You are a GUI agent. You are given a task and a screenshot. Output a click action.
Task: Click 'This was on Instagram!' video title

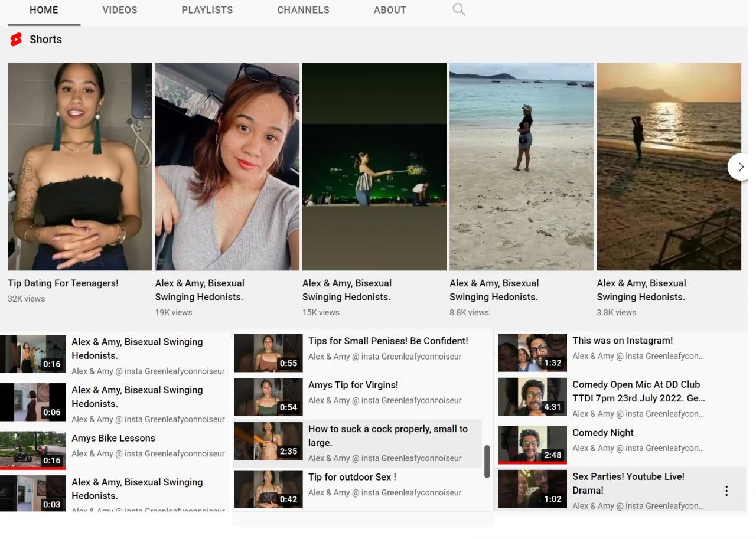pos(623,341)
